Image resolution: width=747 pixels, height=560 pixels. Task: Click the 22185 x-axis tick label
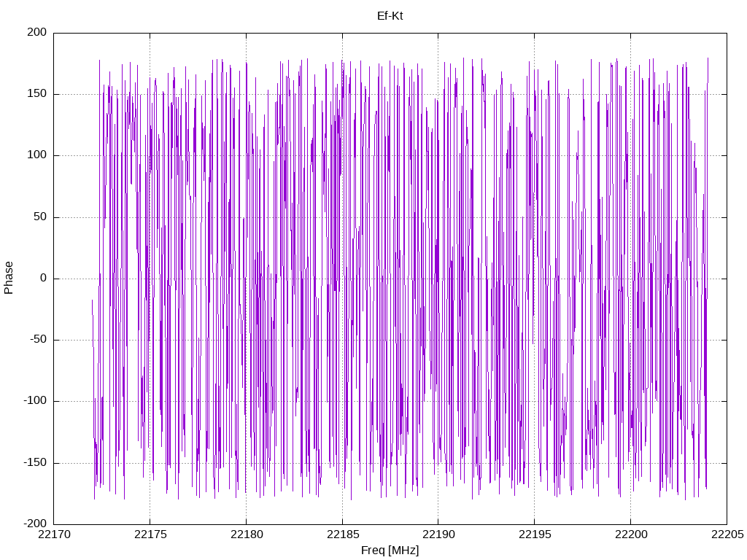pos(343,534)
